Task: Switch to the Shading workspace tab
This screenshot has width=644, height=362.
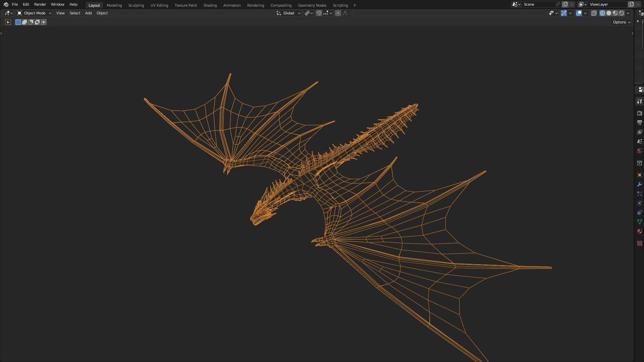Action: tap(210, 5)
